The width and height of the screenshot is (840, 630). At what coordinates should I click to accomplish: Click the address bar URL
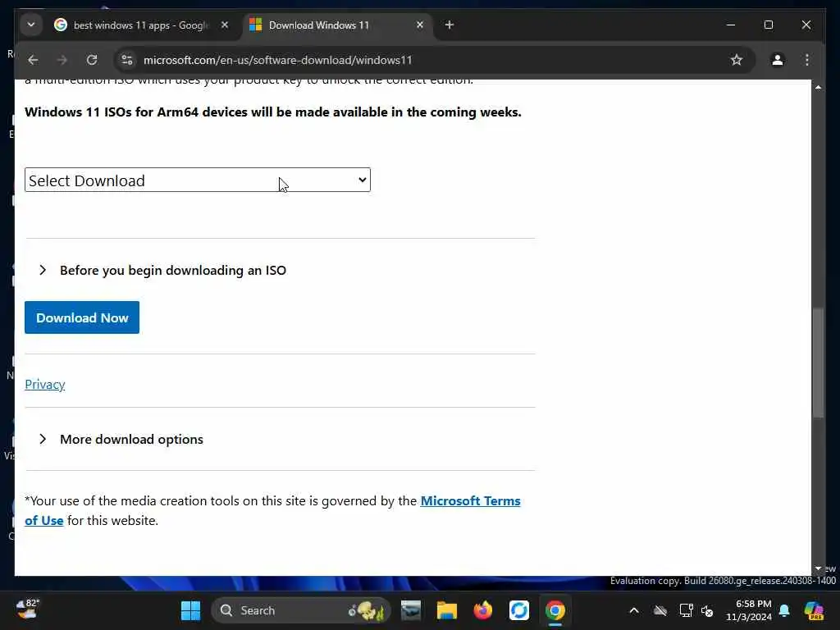tap(277, 60)
